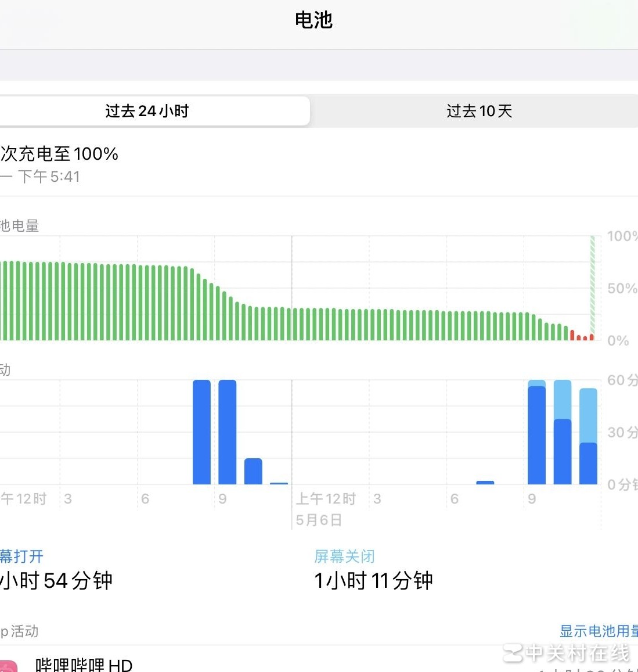Tap the 电池 page title
The width and height of the screenshot is (638, 672).
click(314, 19)
